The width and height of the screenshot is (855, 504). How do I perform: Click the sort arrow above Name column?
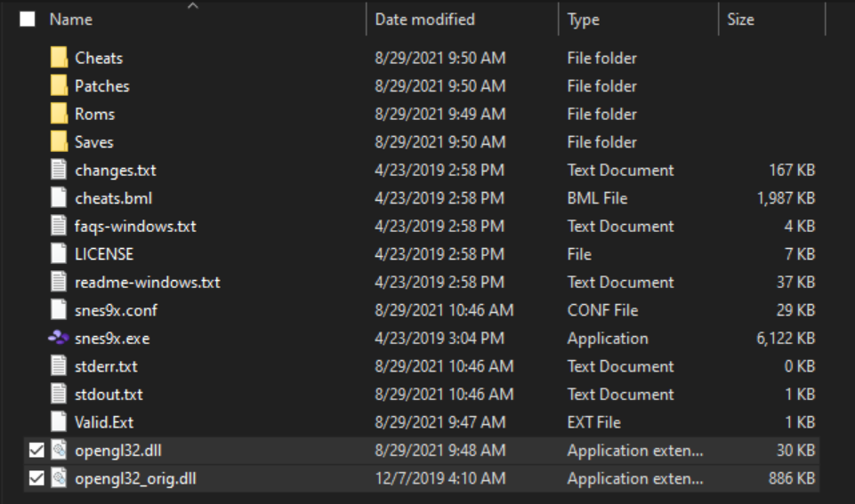click(192, 6)
